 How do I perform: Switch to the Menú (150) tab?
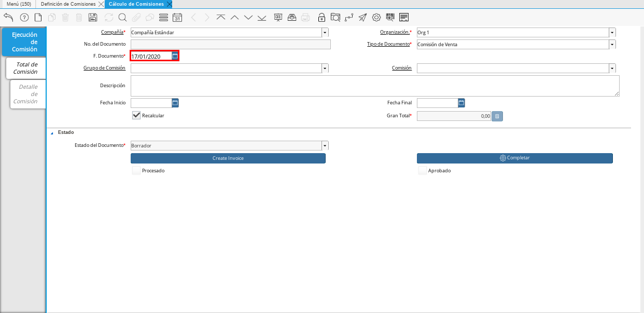(18, 4)
